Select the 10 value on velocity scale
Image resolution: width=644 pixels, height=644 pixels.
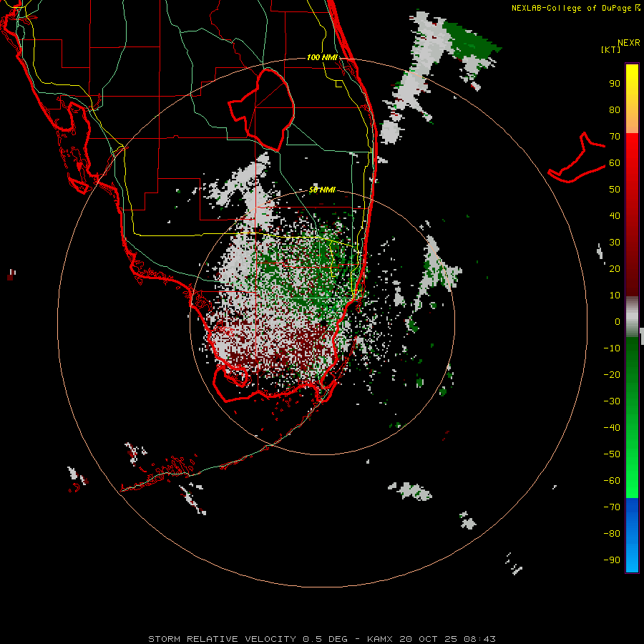(615, 296)
